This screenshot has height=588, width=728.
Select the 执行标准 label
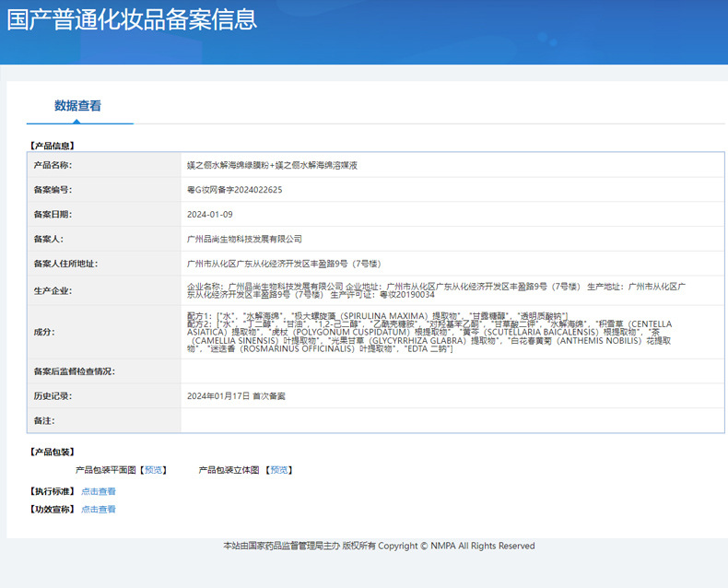(52, 491)
